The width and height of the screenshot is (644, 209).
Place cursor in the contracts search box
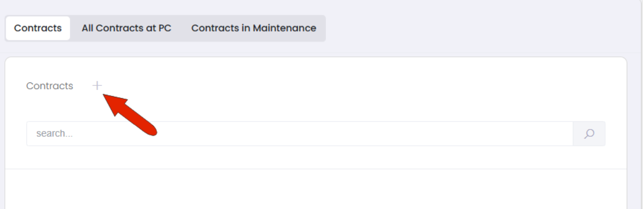coord(300,133)
